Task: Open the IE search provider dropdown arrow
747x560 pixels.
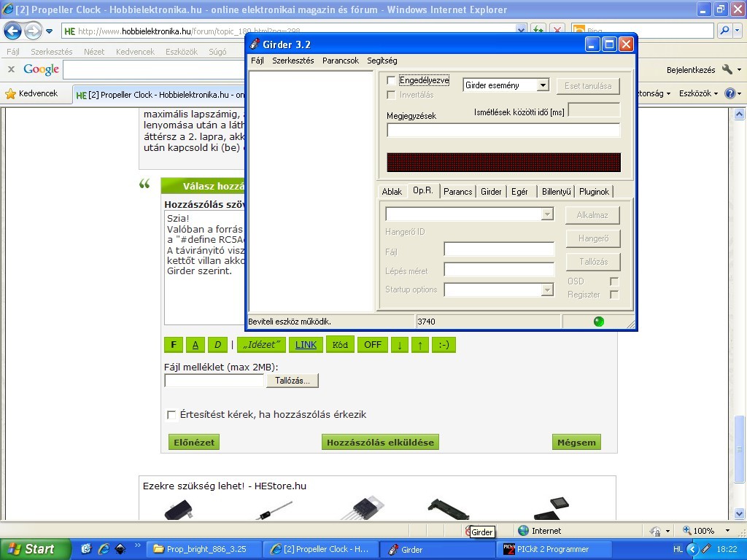Action: [738, 31]
